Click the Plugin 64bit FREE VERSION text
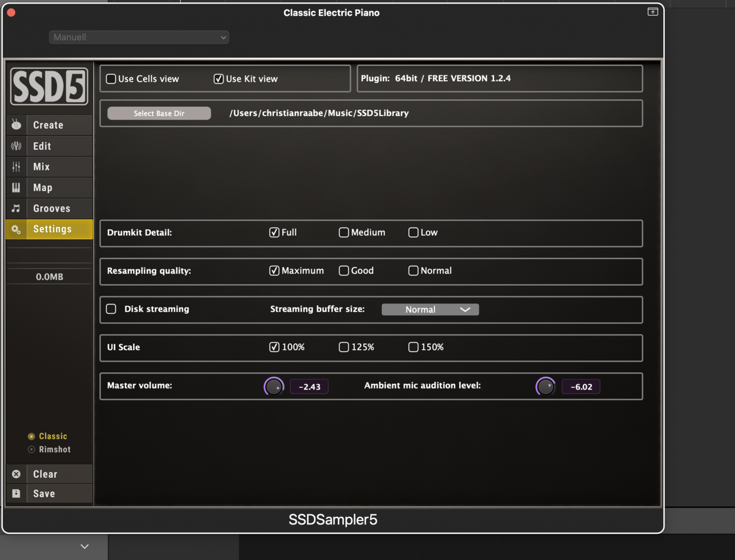Viewport: 735px width, 560px height. 436,78
